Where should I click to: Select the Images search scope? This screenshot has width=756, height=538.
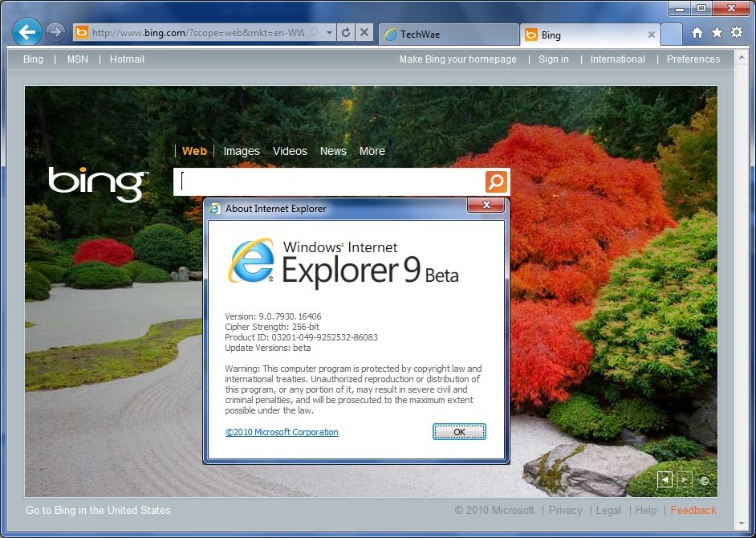pyautogui.click(x=242, y=151)
